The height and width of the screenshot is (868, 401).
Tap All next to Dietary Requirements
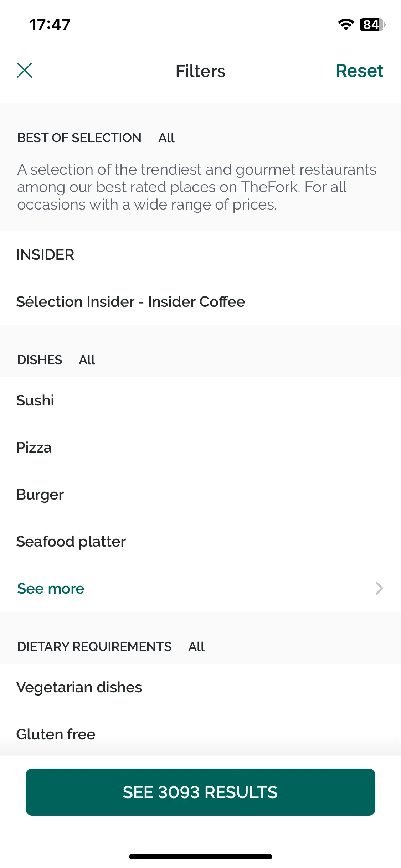click(x=196, y=647)
